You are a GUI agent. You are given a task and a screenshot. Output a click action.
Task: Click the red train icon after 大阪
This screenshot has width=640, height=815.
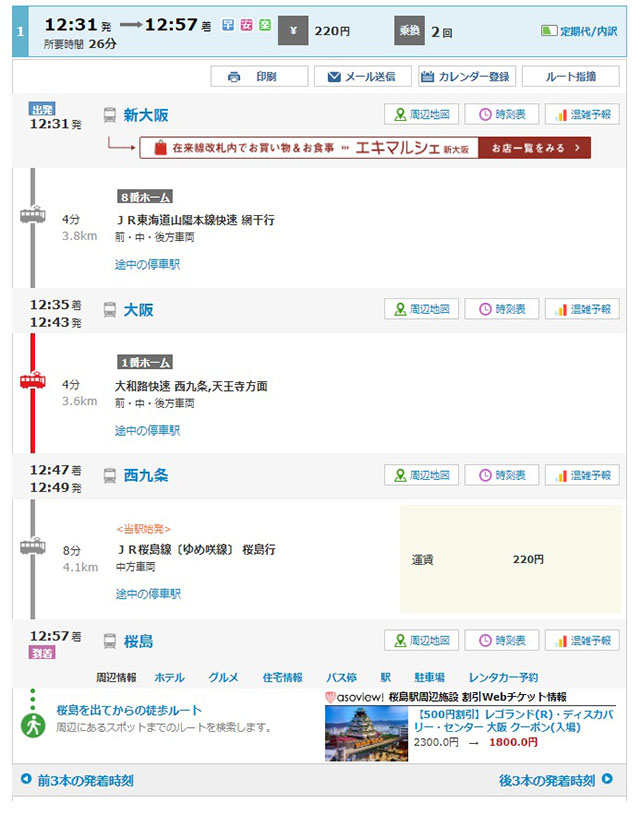33,381
